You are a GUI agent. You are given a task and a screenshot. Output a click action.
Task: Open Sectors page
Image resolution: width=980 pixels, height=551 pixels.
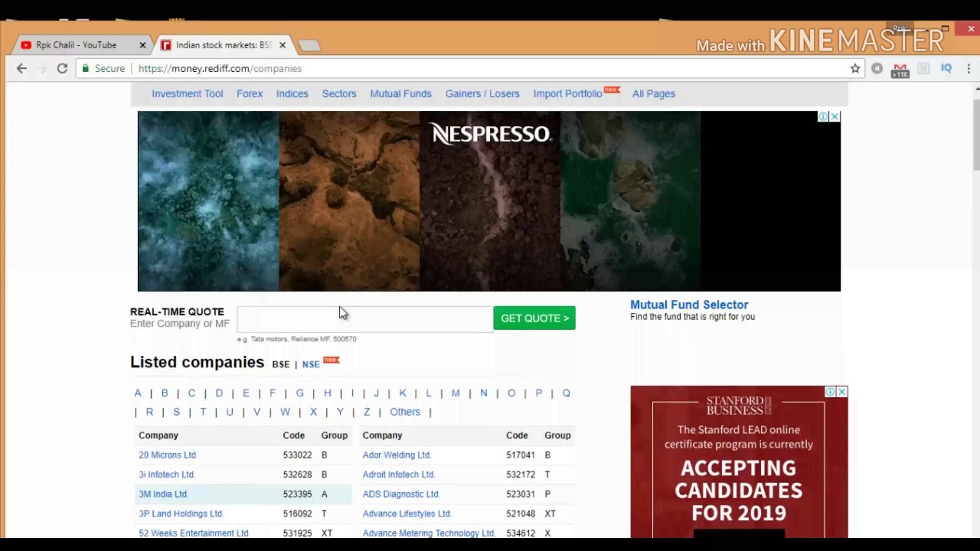pos(339,93)
